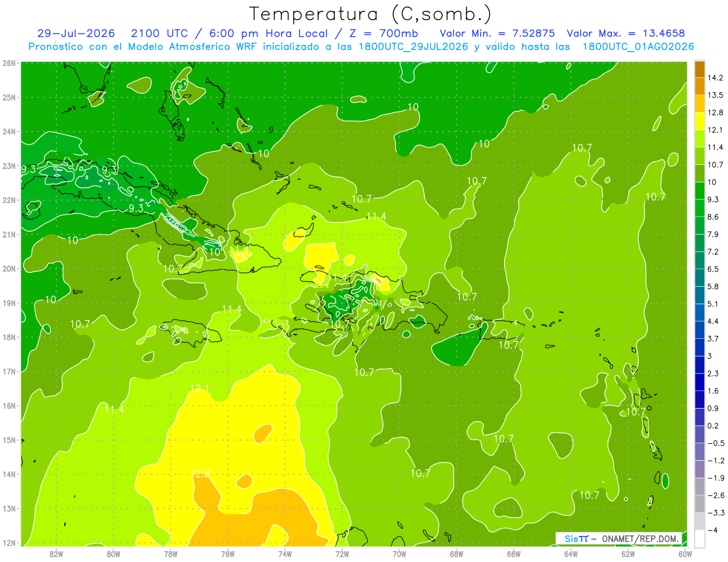Image resolution: width=728 pixels, height=562 pixels.
Task: Click the "76W" longitude axis label
Action: (x=228, y=554)
